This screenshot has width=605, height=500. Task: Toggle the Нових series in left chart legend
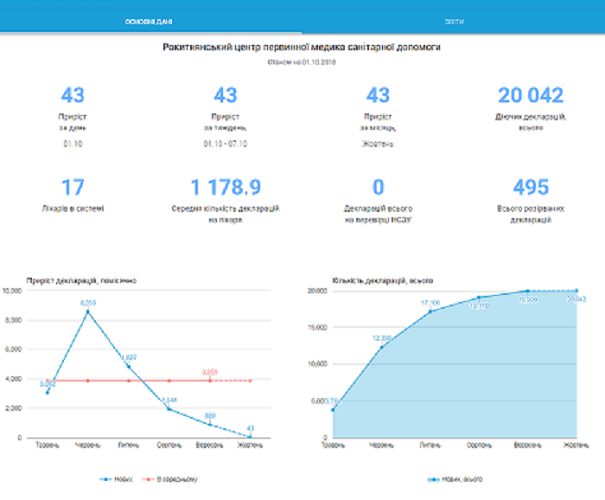click(116, 479)
